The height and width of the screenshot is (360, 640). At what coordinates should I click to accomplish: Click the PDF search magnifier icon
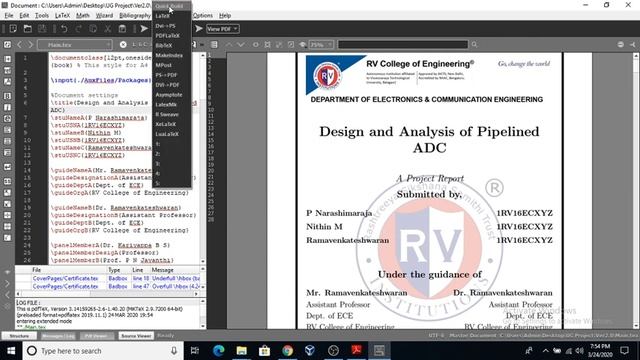pyautogui.click(x=474, y=44)
